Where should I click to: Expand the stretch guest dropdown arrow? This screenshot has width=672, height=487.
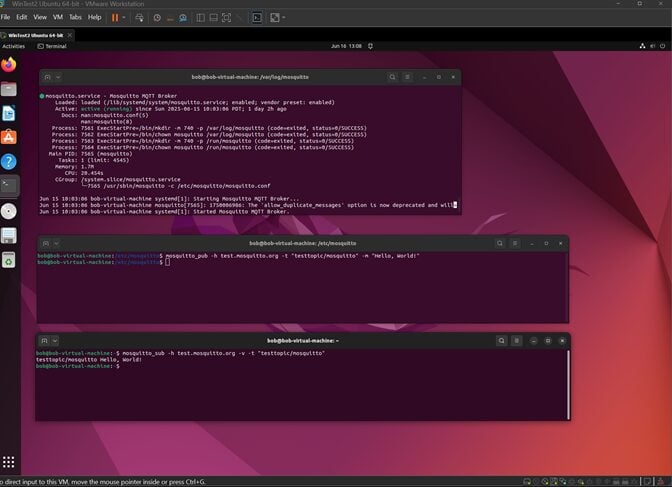pos(283,17)
